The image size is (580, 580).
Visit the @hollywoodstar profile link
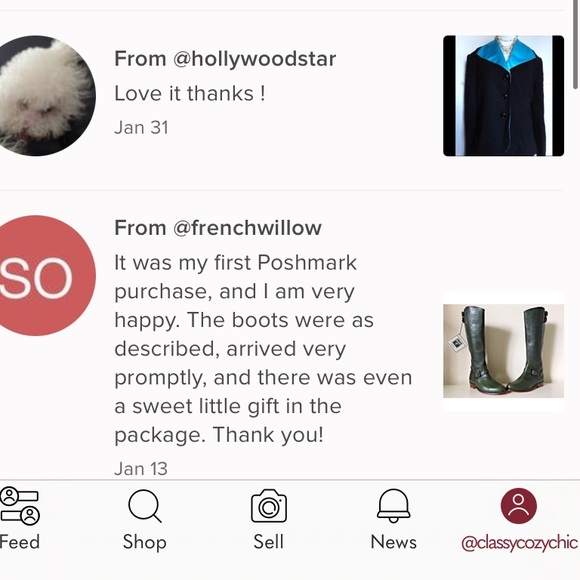point(254,59)
